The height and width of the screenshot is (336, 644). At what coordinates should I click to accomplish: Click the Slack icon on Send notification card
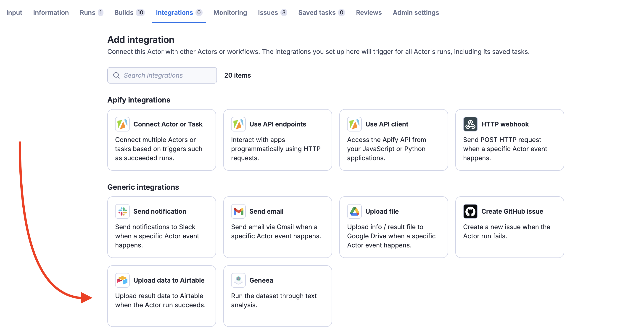122,211
